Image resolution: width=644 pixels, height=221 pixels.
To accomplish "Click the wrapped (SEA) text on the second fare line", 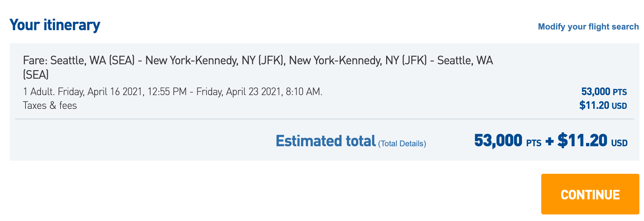I will tap(36, 75).
